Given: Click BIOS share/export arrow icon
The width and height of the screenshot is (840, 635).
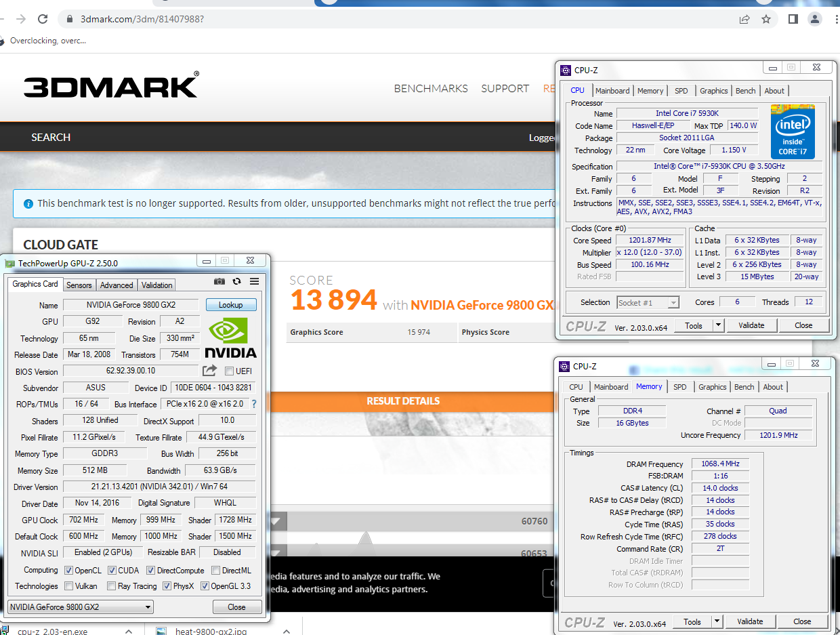Looking at the screenshot, I should coord(209,371).
